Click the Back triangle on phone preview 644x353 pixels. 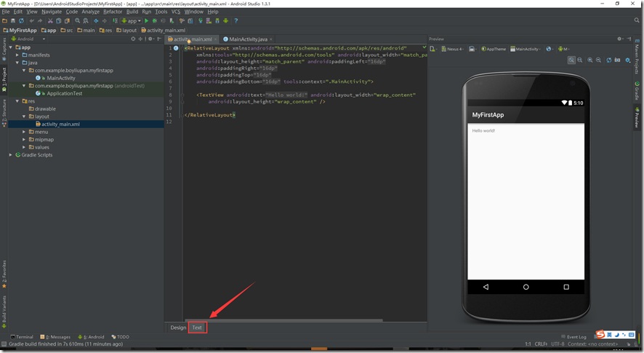coord(486,287)
